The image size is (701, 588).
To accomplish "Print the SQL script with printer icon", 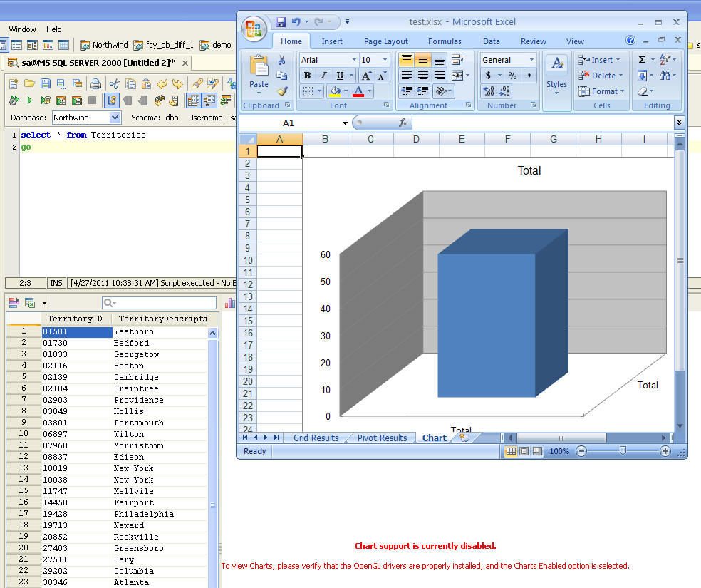I will click(x=95, y=83).
